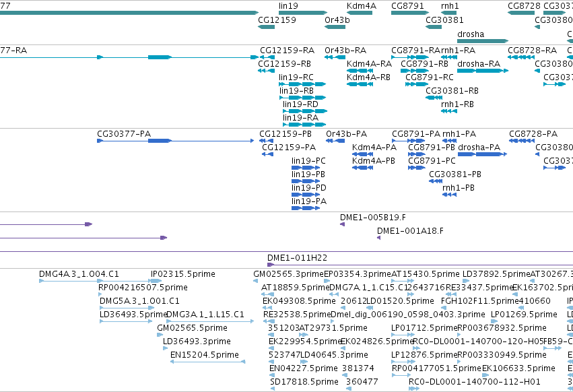Click transcript Kdm4A-RB

pos(360,84)
